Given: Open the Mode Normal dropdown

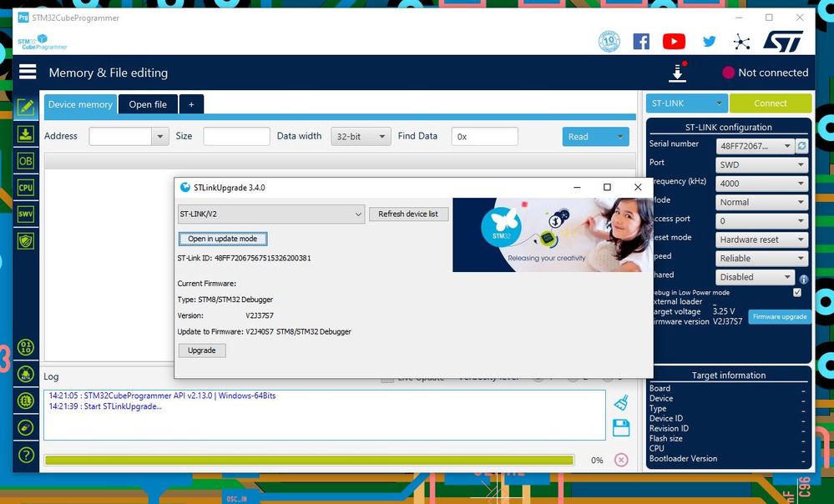Looking at the screenshot, I should (761, 202).
